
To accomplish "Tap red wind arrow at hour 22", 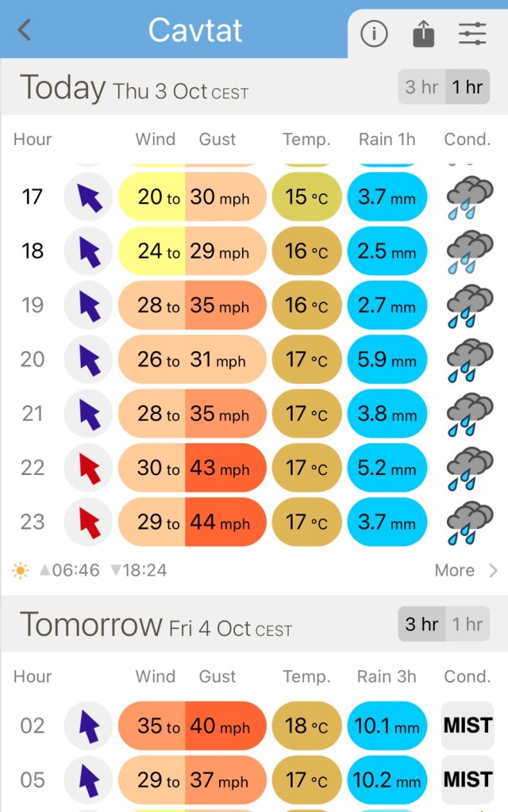I will 90,468.
